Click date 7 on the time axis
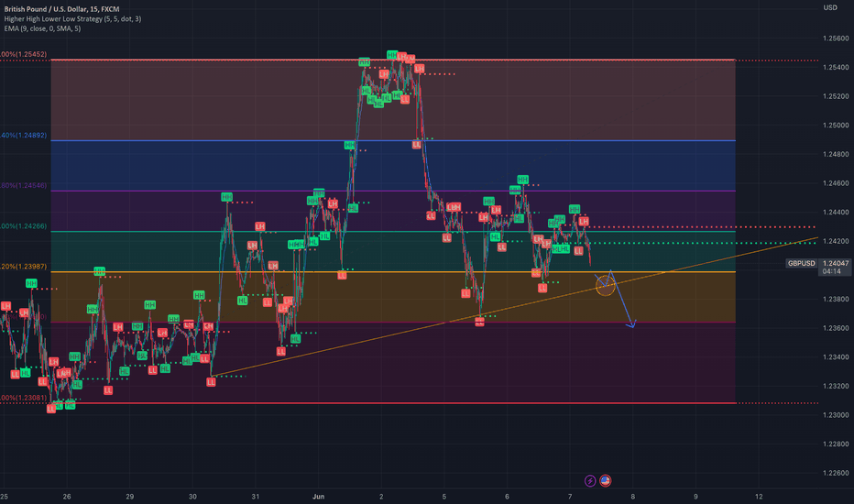854x504 pixels. pos(570,497)
